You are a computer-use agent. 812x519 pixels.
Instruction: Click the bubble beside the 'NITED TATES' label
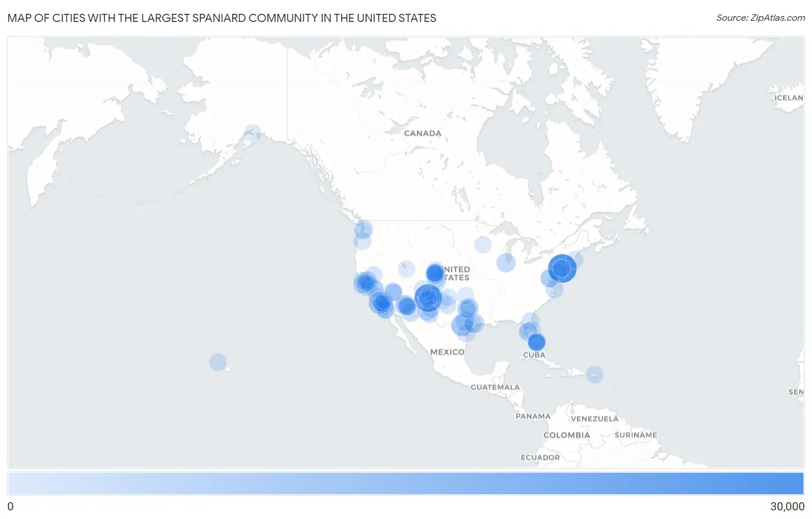click(x=435, y=273)
